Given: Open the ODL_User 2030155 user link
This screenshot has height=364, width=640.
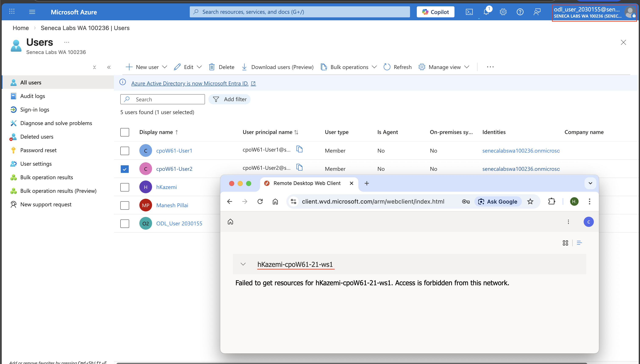Looking at the screenshot, I should coord(179,223).
